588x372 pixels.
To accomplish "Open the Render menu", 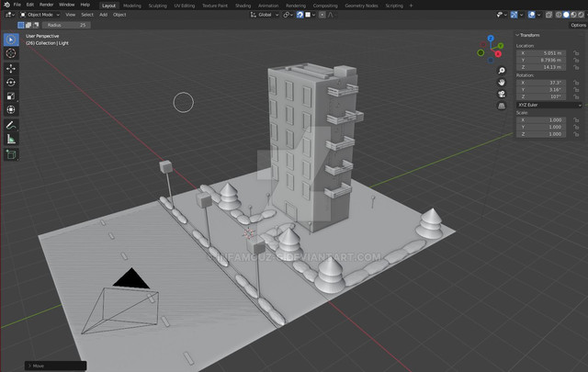I will tap(45, 5).
